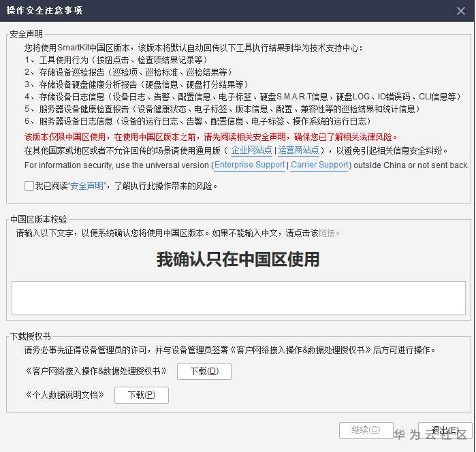Click item 2、存储设备巡检报告 line
The image size is (476, 452).
point(128,72)
